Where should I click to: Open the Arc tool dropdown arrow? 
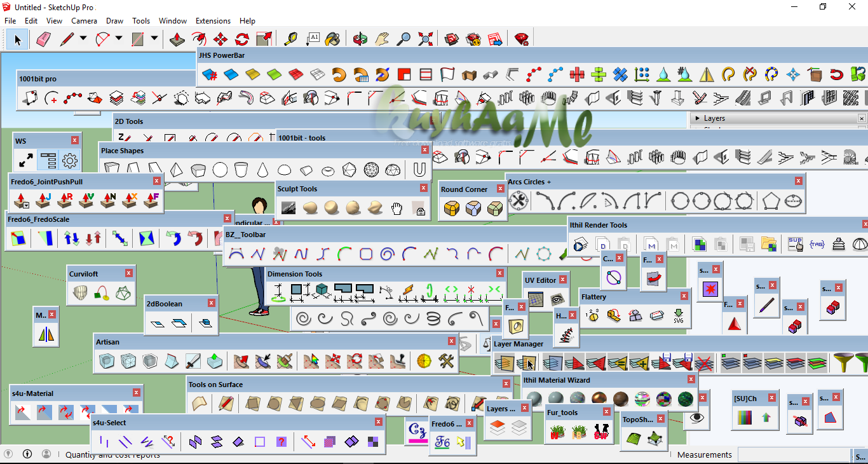coord(119,39)
